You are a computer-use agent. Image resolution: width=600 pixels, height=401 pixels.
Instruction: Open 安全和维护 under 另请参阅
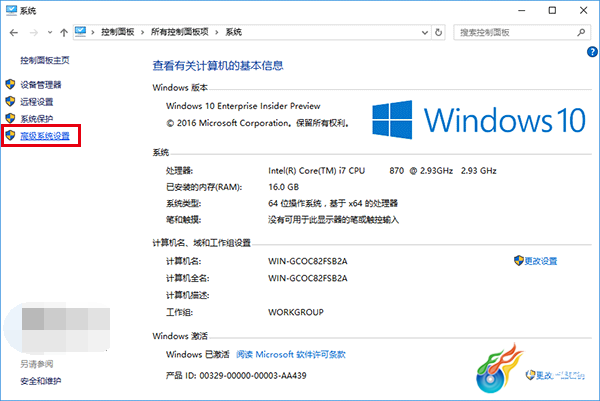pos(41,381)
